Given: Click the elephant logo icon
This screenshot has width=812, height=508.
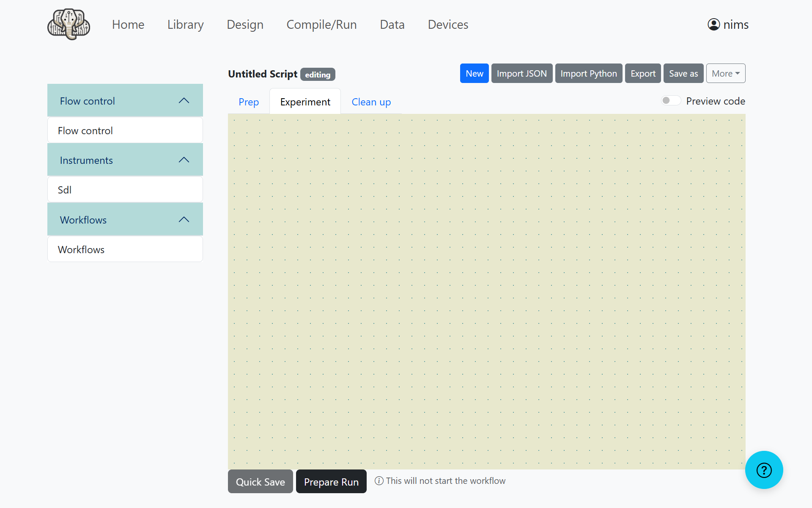Looking at the screenshot, I should [69, 25].
